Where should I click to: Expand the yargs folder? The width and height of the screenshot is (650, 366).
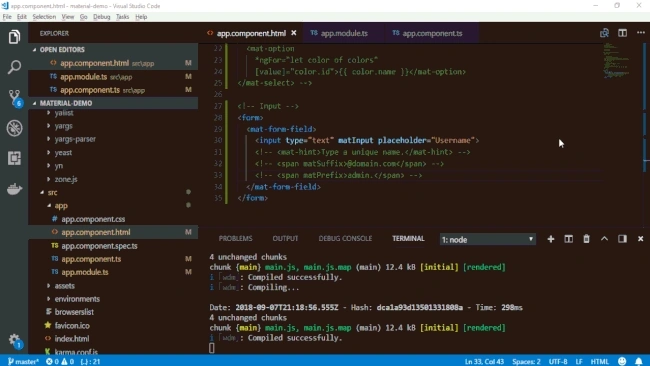[63, 126]
